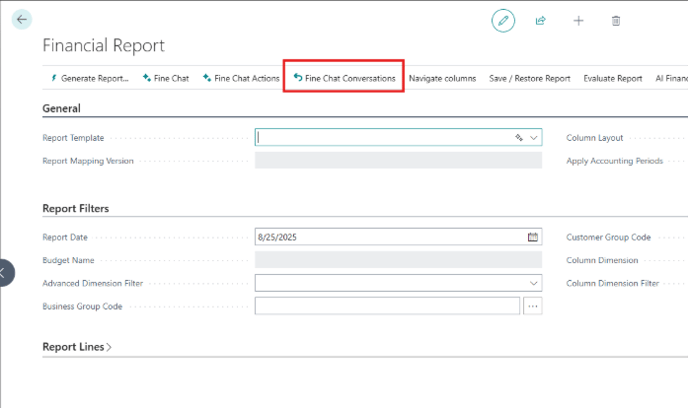The height and width of the screenshot is (408, 688).
Task: Click Generate Report action
Action: coord(89,78)
